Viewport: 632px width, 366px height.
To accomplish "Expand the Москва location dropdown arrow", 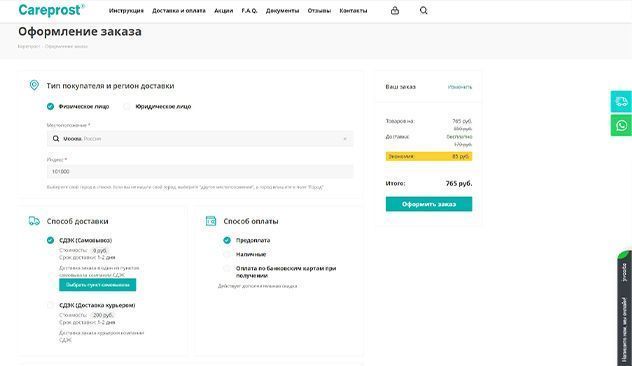I will 345,139.
